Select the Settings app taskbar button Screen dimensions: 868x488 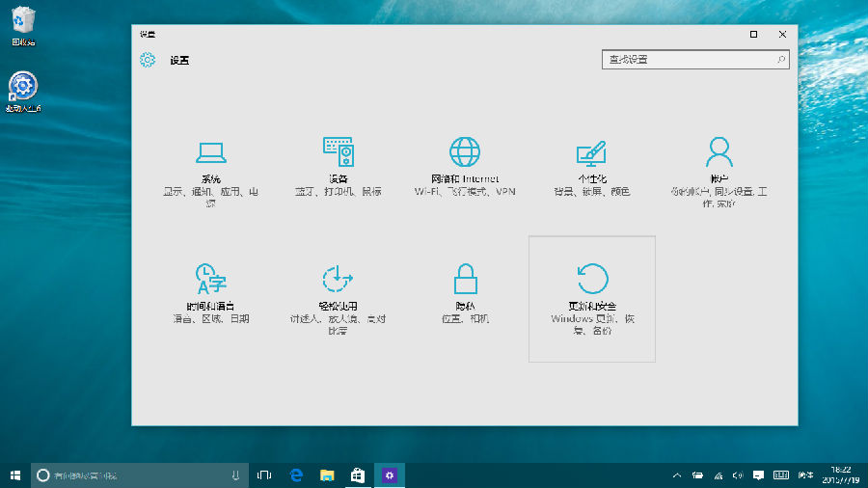[x=390, y=475]
